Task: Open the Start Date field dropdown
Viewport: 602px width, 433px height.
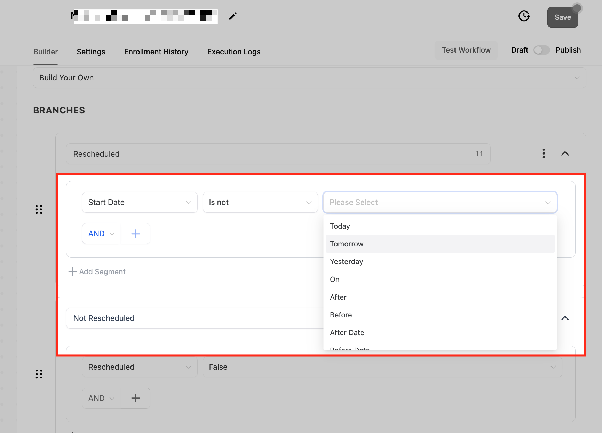Action: [x=139, y=202]
